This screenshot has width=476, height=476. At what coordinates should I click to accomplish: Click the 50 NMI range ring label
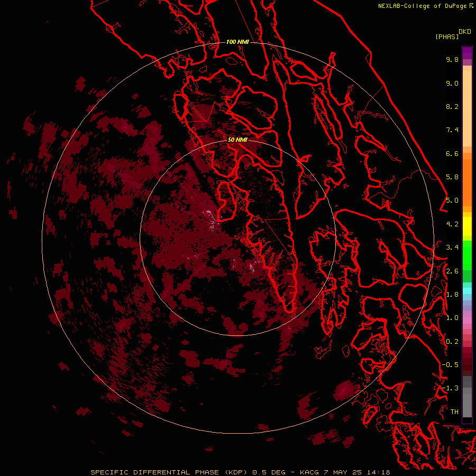(x=237, y=140)
